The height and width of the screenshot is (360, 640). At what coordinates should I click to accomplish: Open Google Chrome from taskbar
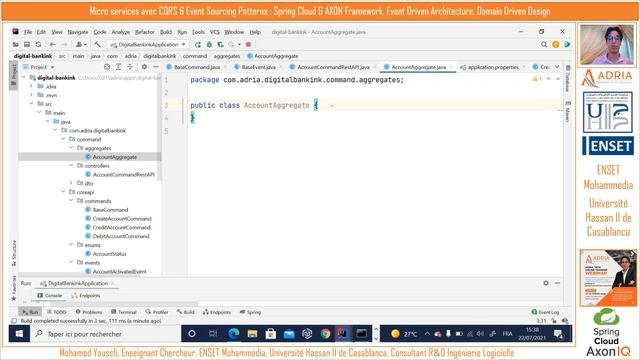click(325, 333)
